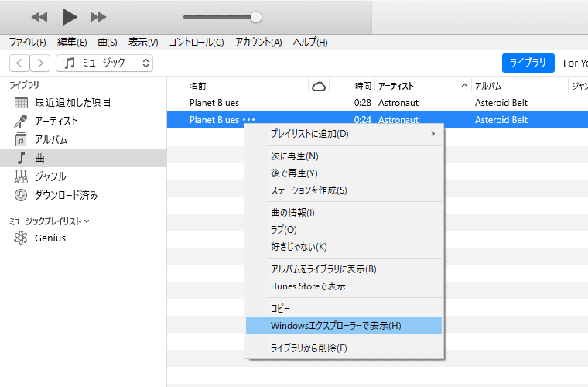Click the guitars icon for ジャンル
Viewport: 588px width, 387px height.
(x=21, y=176)
